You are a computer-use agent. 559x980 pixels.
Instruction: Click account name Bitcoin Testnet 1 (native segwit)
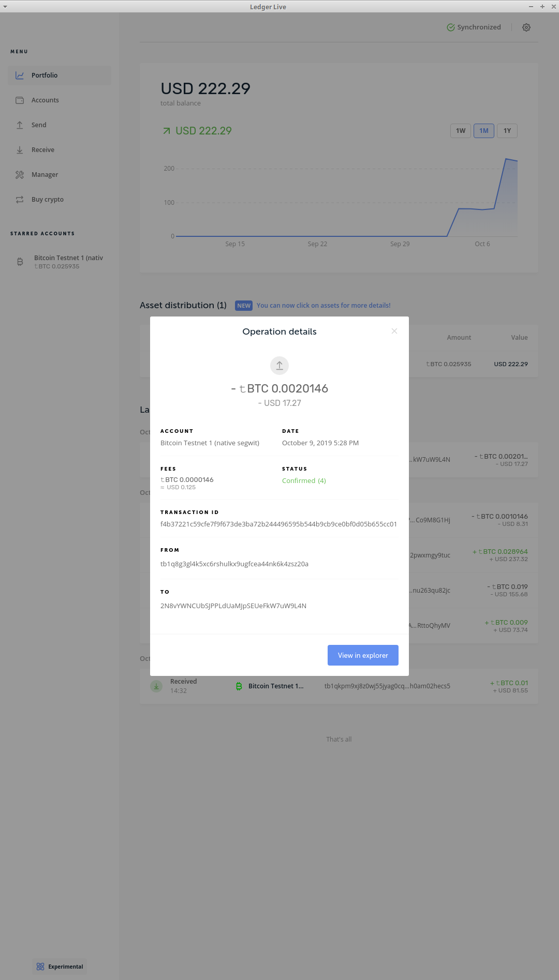[x=210, y=443]
